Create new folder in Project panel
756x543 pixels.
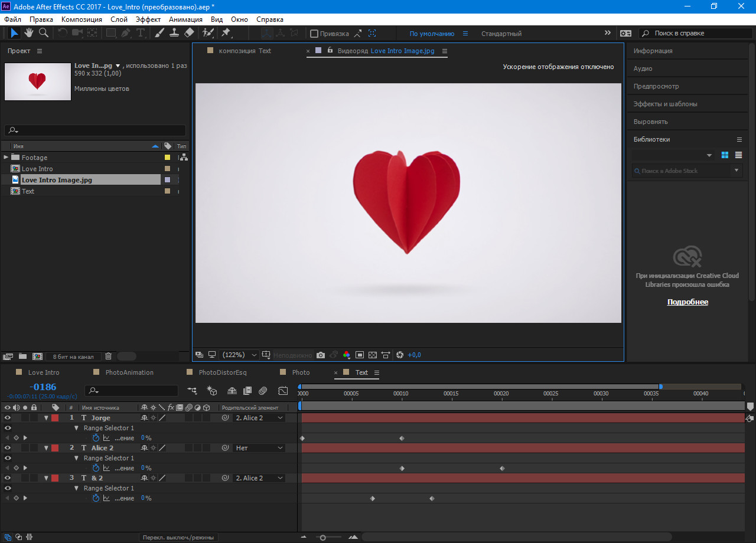coord(22,356)
